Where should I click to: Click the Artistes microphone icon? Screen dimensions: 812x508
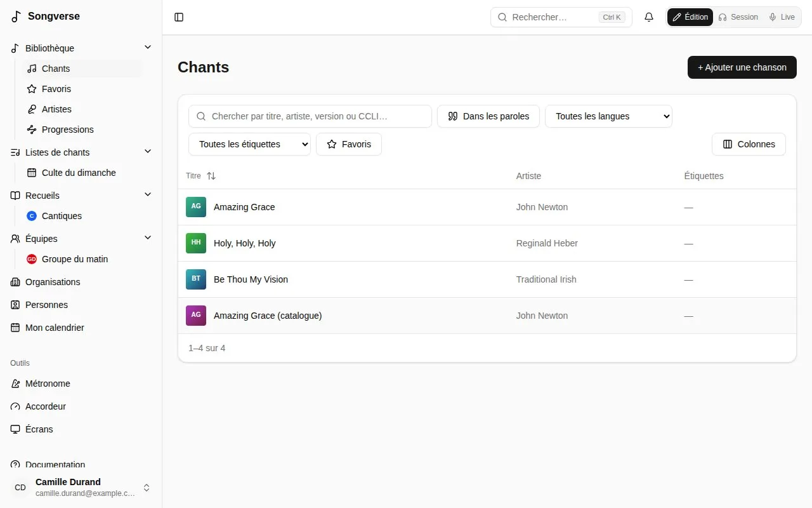coord(32,109)
